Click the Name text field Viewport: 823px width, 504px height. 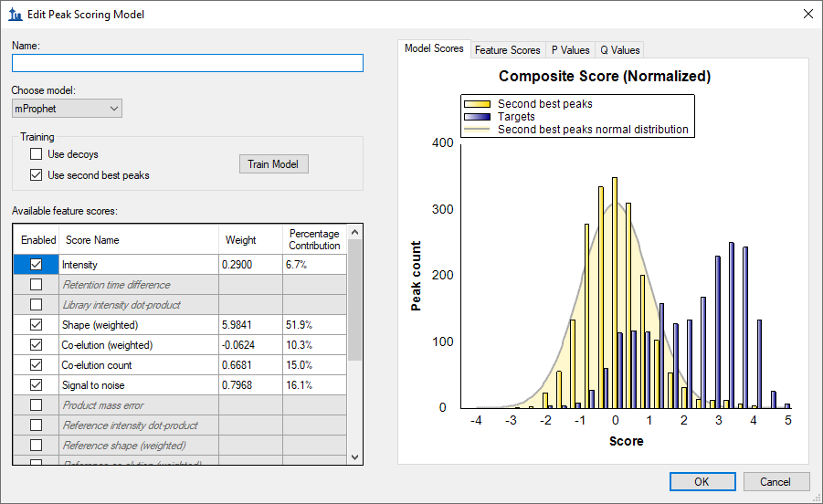(187, 63)
